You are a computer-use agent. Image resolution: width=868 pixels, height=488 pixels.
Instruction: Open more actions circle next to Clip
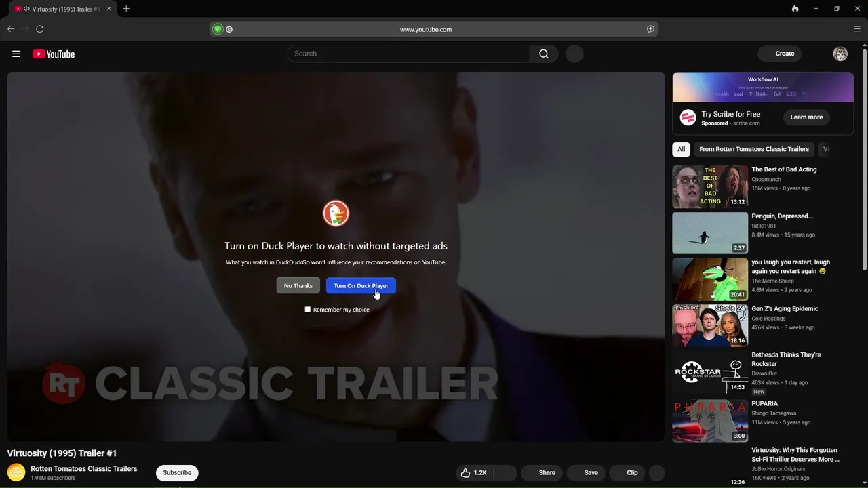656,473
